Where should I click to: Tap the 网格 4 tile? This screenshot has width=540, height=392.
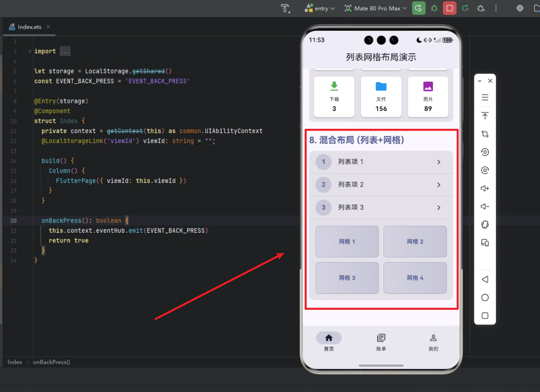tap(415, 278)
